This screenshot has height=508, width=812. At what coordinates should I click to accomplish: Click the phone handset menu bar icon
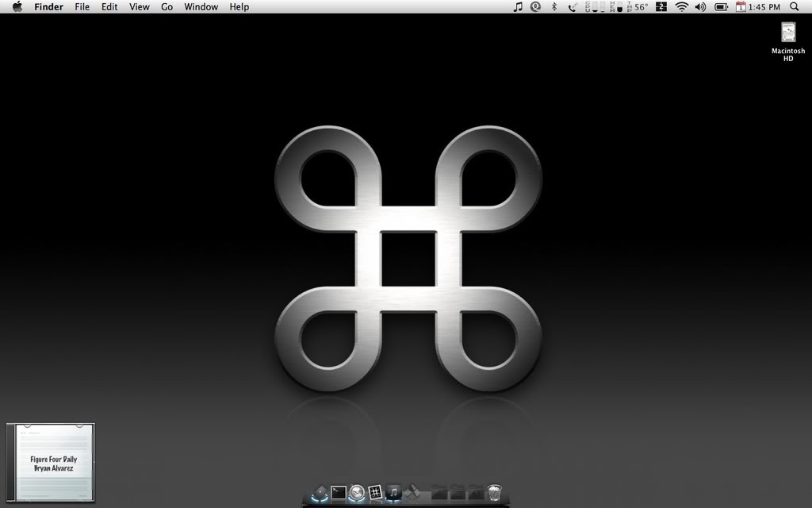(573, 6)
